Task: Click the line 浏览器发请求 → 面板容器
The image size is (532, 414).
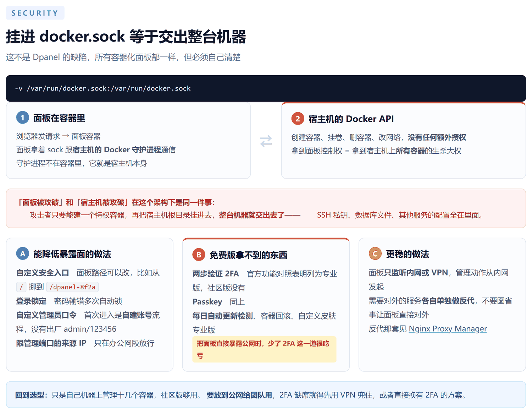Action: (x=59, y=136)
